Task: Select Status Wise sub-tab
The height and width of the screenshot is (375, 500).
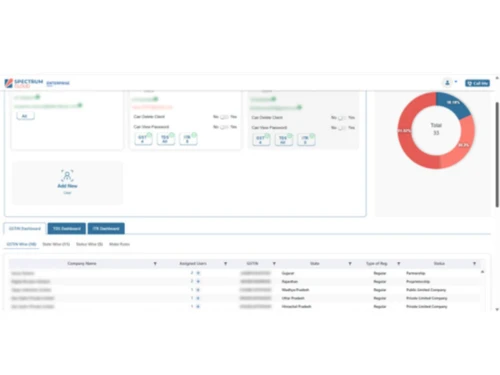Action: pyautogui.click(x=89, y=244)
